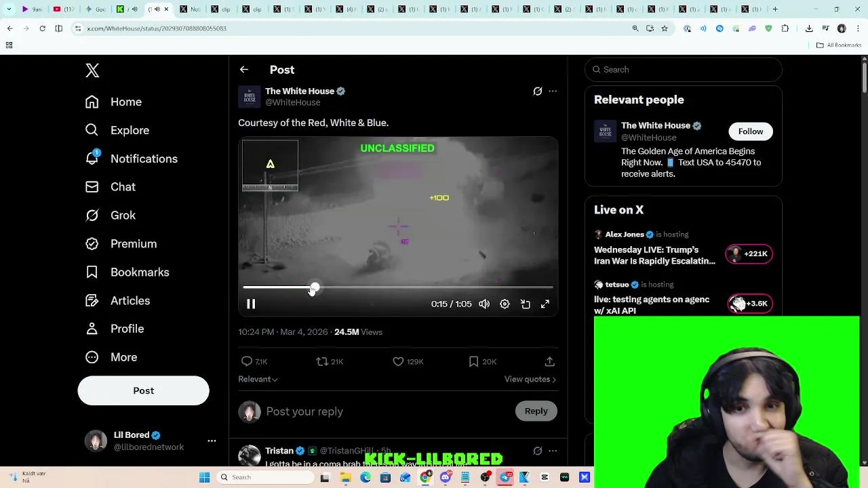Viewport: 868px width, 488px height.
Task: Open Lil Bored account options menu
Action: (212, 441)
